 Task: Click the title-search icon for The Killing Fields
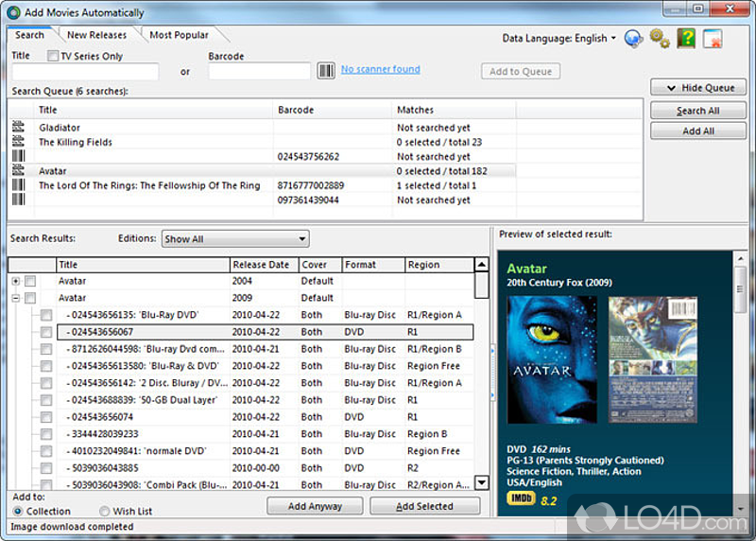tap(18, 142)
